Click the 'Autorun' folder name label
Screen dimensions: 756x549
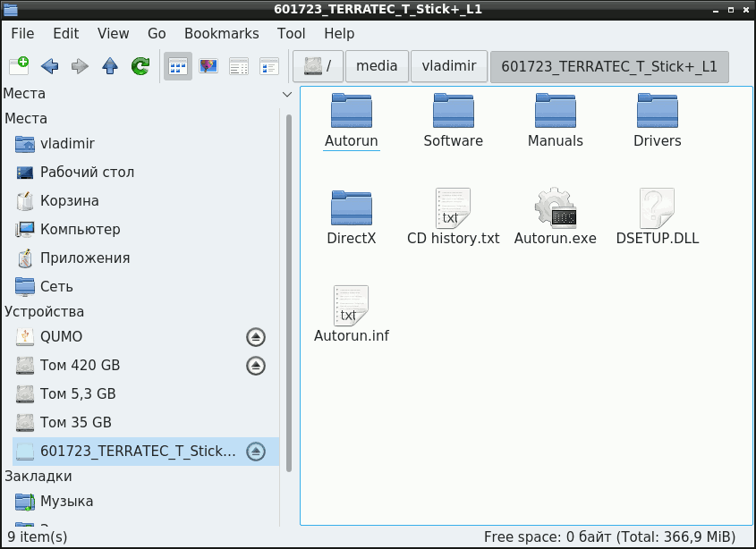point(352,140)
